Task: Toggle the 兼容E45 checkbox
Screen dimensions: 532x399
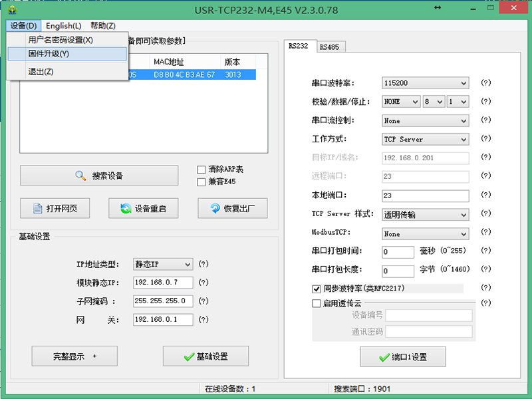Action: [201, 182]
